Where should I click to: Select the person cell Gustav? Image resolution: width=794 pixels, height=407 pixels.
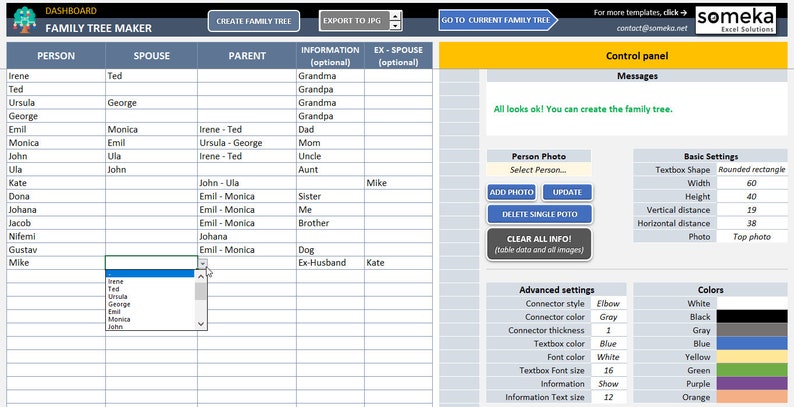pos(56,250)
